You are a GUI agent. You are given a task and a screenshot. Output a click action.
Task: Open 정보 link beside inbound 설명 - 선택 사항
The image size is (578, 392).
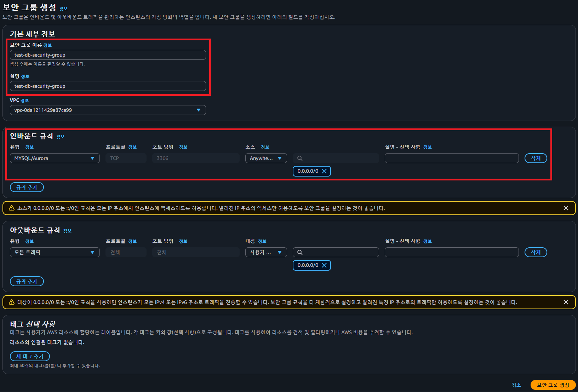428,147
